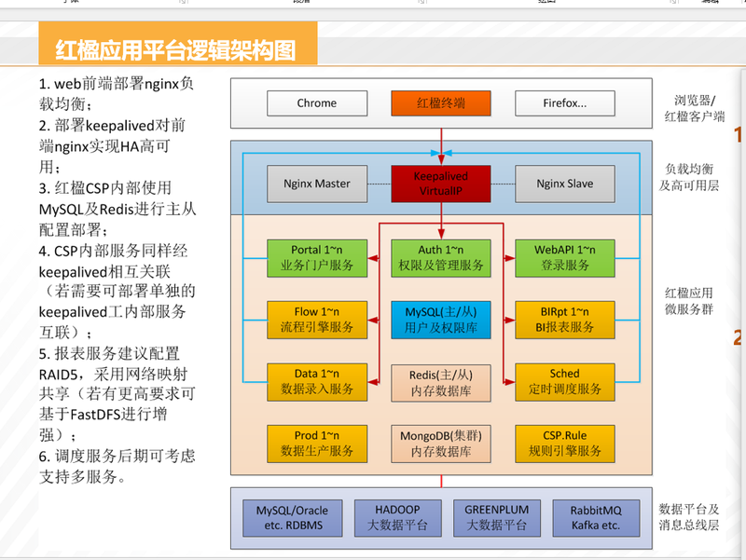Select the Data 1~n entry box
This screenshot has height=560, width=746.
click(x=317, y=382)
